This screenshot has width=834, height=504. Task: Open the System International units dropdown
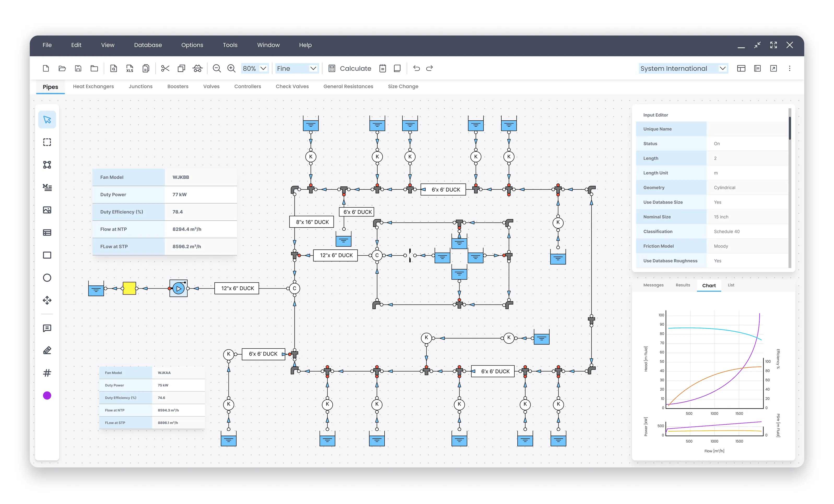[683, 68]
